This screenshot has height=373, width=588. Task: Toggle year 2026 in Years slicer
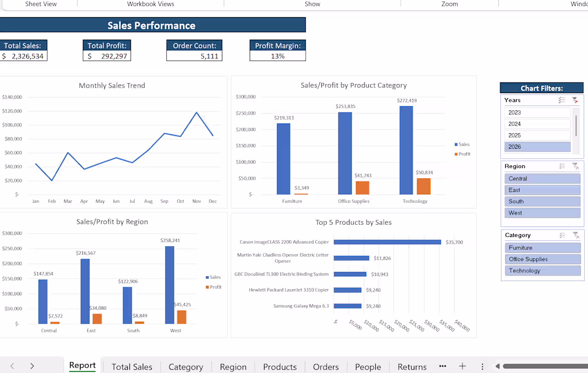tap(537, 147)
